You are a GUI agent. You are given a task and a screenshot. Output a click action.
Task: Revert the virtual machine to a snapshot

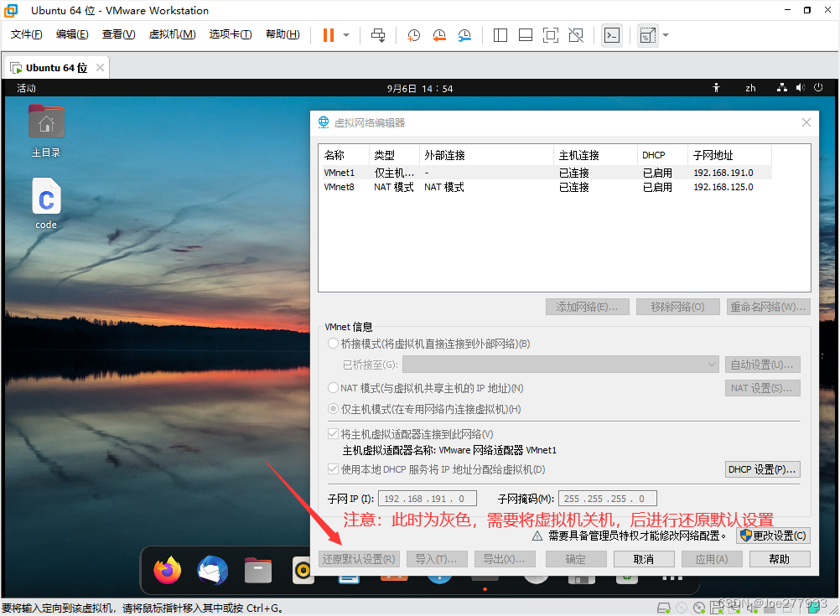(439, 35)
